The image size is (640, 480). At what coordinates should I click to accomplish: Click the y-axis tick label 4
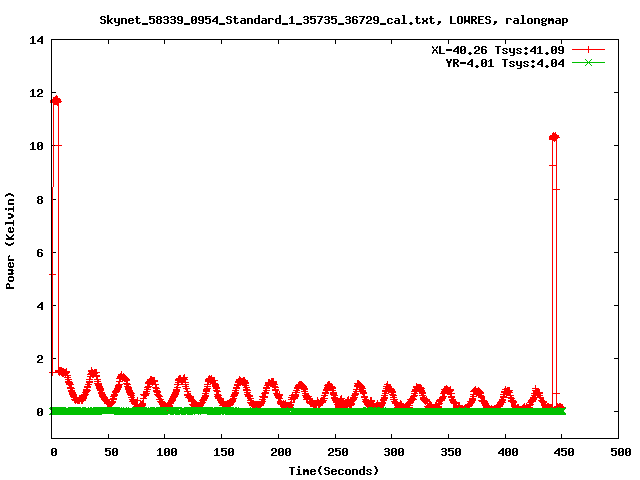tap(40, 306)
